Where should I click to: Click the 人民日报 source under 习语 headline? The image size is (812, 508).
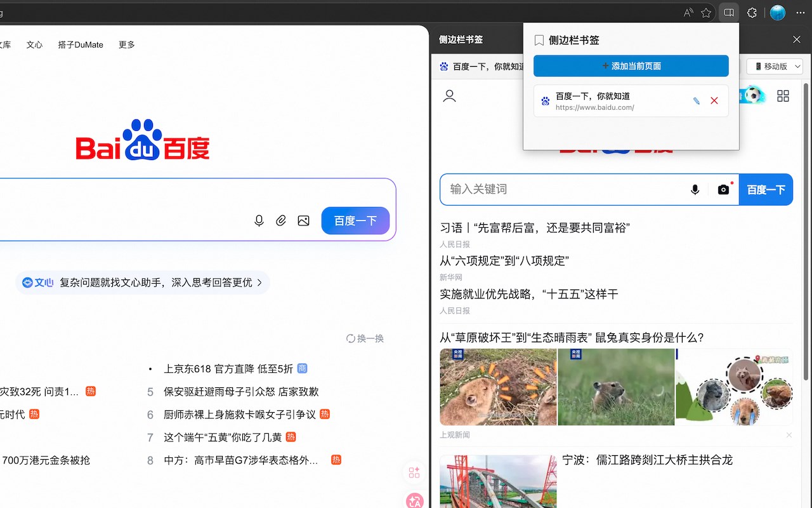[455, 244]
